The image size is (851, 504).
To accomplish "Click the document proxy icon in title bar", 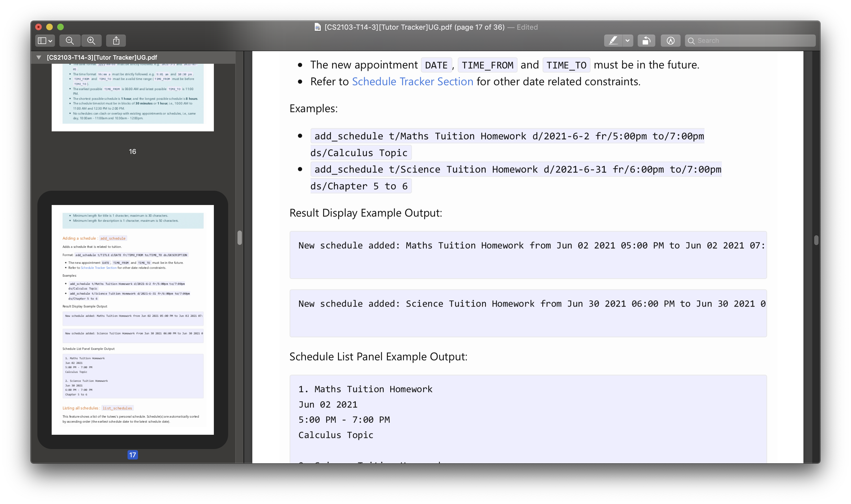I will coord(317,27).
